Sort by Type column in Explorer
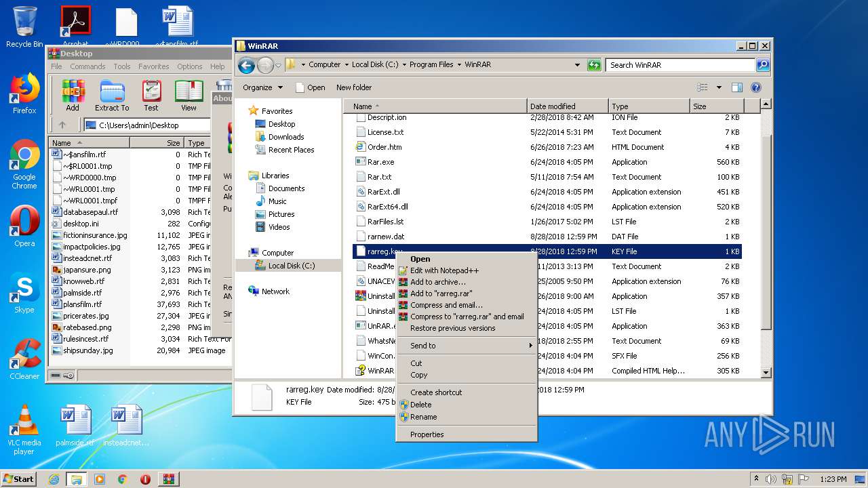Screen dimensions: 868x488 coord(648,106)
